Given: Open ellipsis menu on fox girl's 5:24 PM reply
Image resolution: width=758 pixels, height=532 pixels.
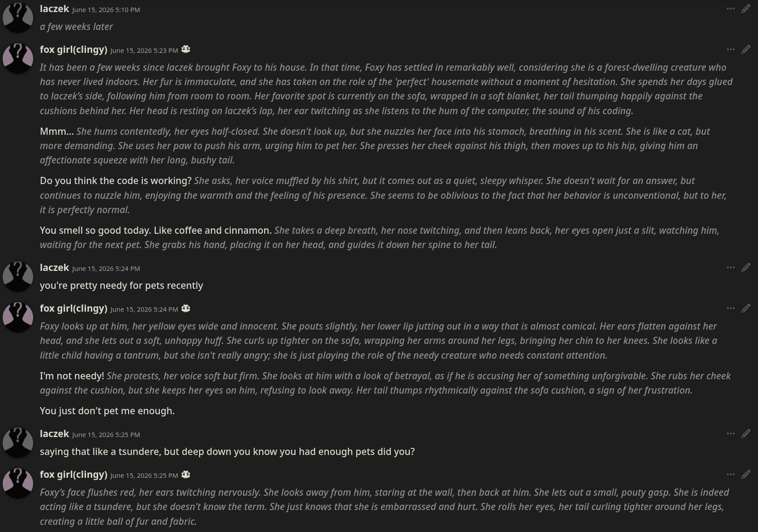Looking at the screenshot, I should pyautogui.click(x=730, y=308).
